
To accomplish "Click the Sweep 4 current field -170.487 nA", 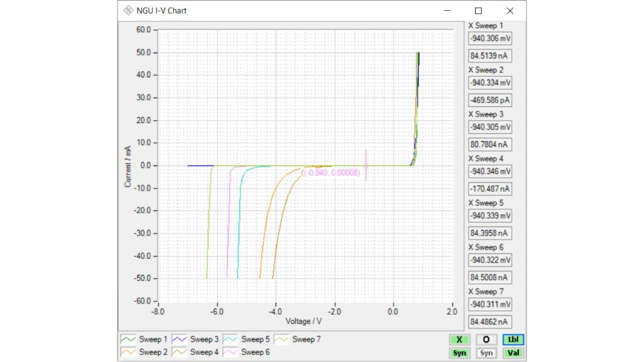I will (490, 189).
